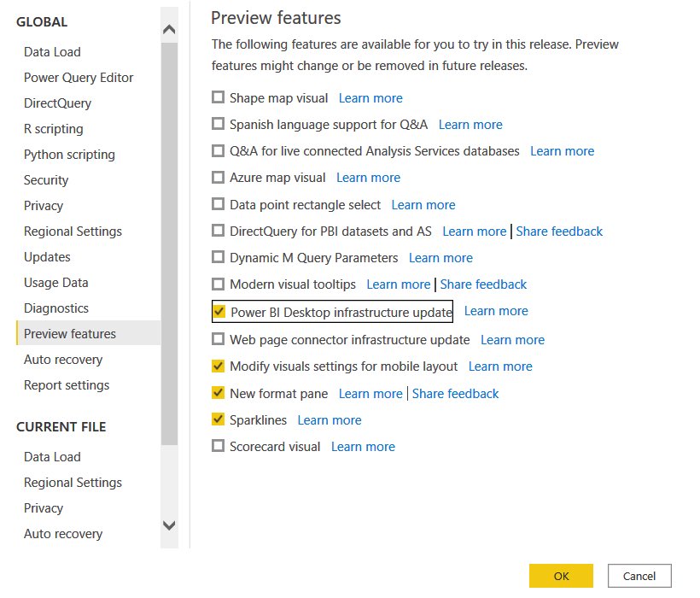
Task: Uncheck Power BI Desktop infrastructure update
Action: click(219, 311)
